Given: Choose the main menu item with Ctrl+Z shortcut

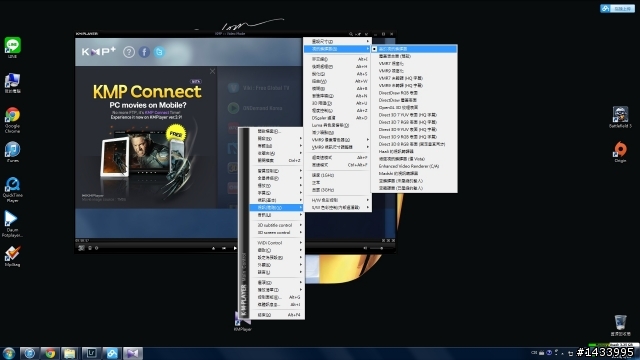Looking at the screenshot, I should pyautogui.click(x=276, y=160).
